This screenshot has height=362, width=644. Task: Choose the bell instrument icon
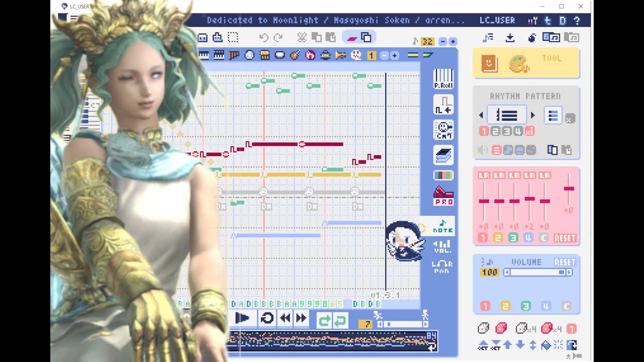[x=326, y=55]
